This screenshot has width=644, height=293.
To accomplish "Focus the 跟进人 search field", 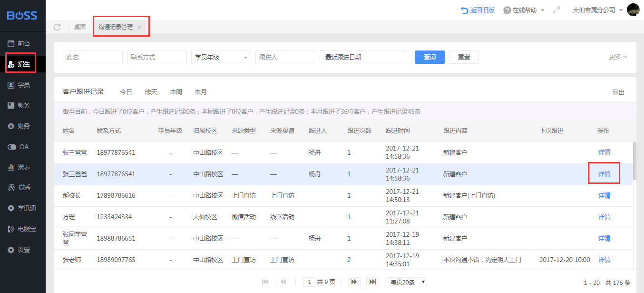I will tap(285, 57).
